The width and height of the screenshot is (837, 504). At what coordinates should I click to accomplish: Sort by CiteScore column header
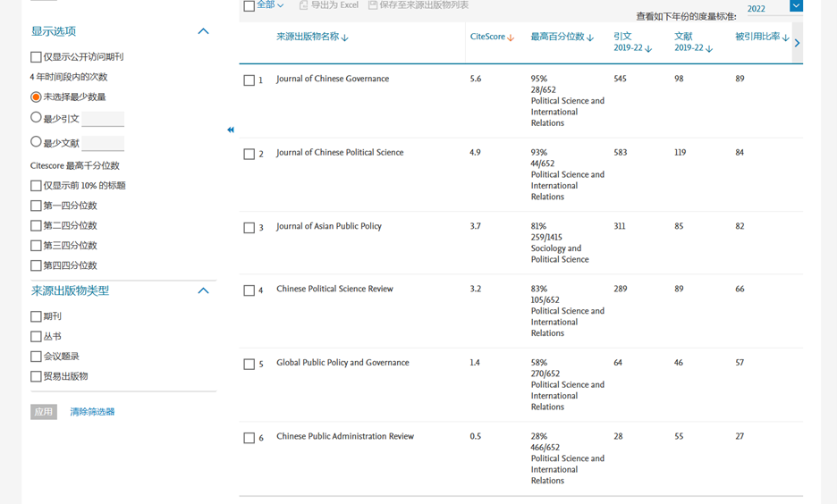click(492, 37)
